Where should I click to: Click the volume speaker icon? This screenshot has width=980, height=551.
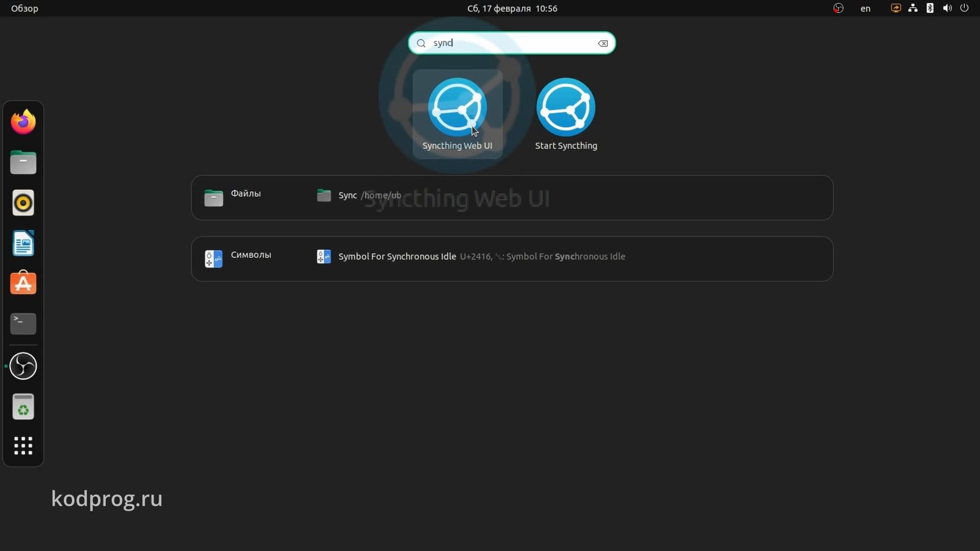tap(947, 8)
